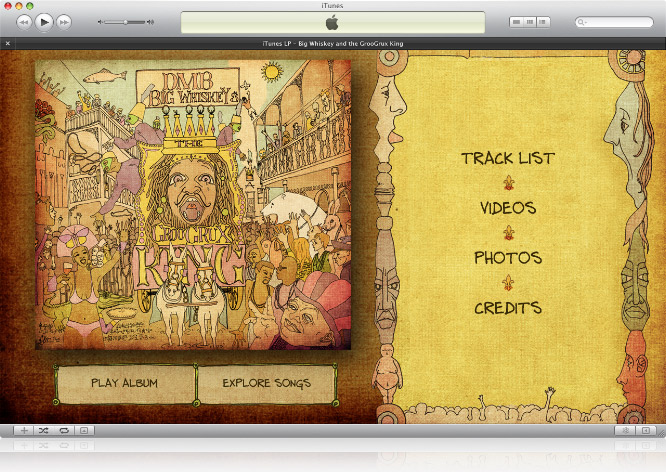This screenshot has height=472, width=666.
Task: Toggle repeat playback
Action: click(64, 430)
